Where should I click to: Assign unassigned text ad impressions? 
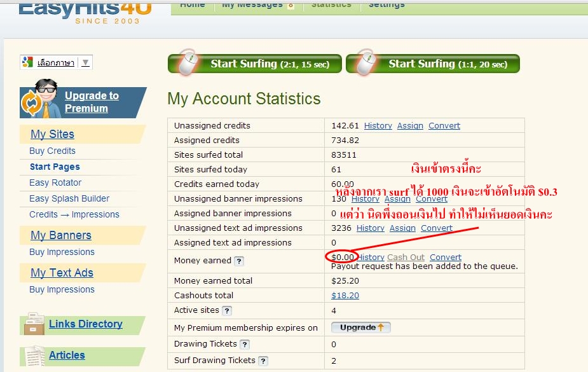[x=403, y=228]
